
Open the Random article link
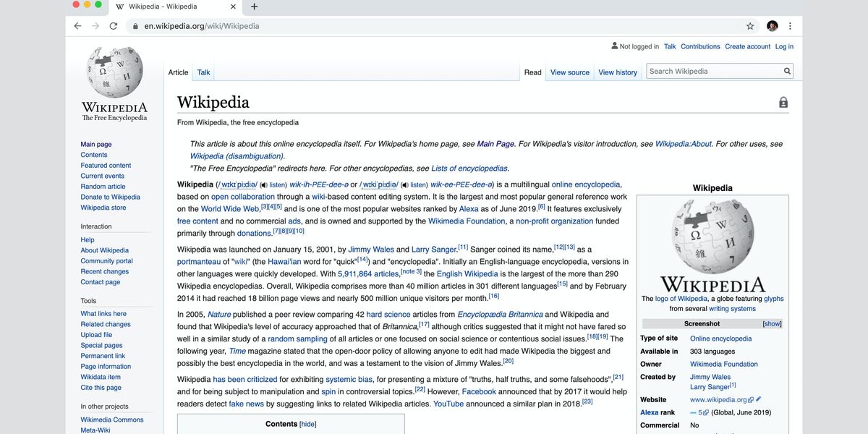coord(103,186)
